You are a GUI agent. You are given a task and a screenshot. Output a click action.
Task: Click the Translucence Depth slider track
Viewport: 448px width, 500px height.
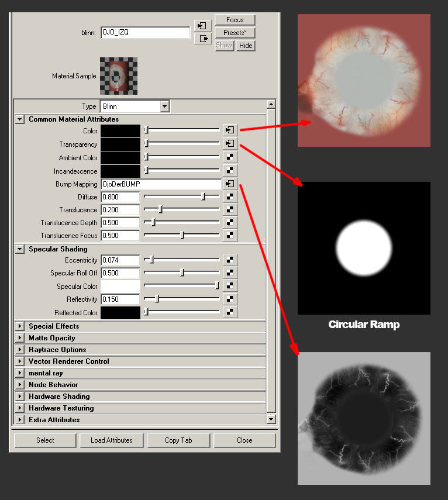coord(182,222)
